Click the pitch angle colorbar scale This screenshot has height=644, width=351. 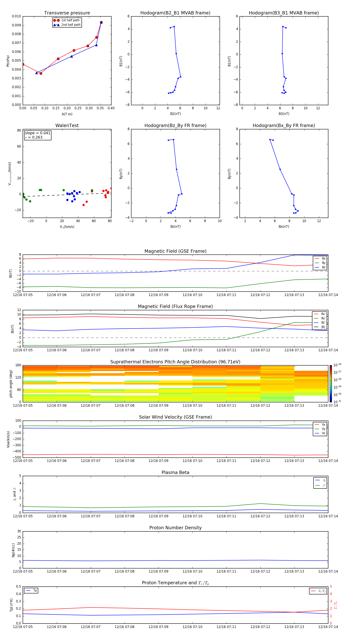point(331,384)
